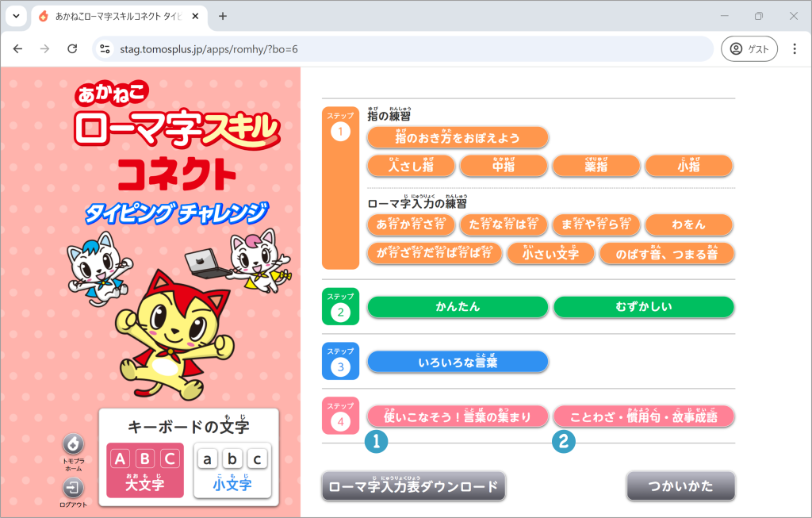Viewport: 812px width, 518px height.
Task: Open ことわざ・慣用句・故事成語 in step 4
Action: click(644, 416)
